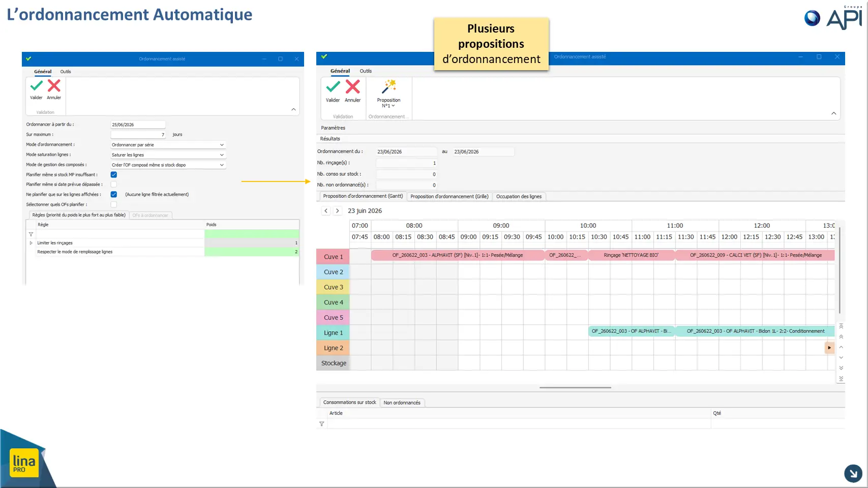Uncheck Ne planifier que sur les lignes affichées
This screenshot has height=488, width=868.
[x=114, y=194]
